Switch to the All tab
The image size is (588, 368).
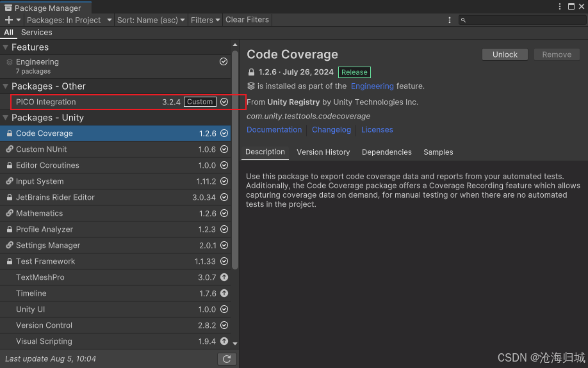tap(8, 32)
